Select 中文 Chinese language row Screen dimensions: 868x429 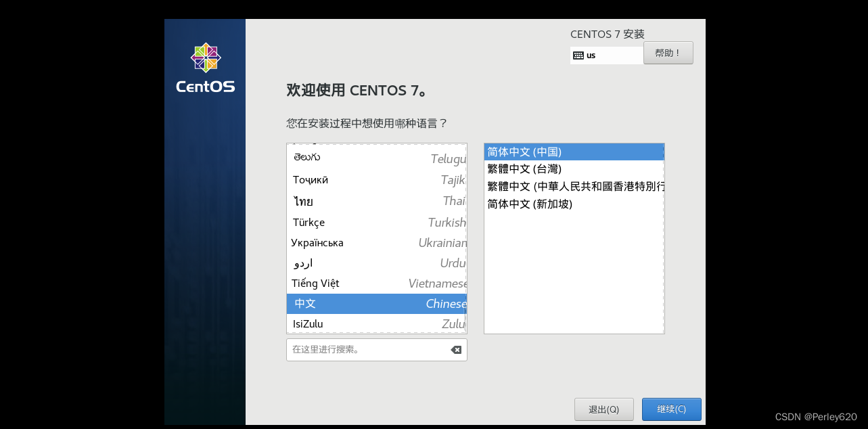click(376, 304)
